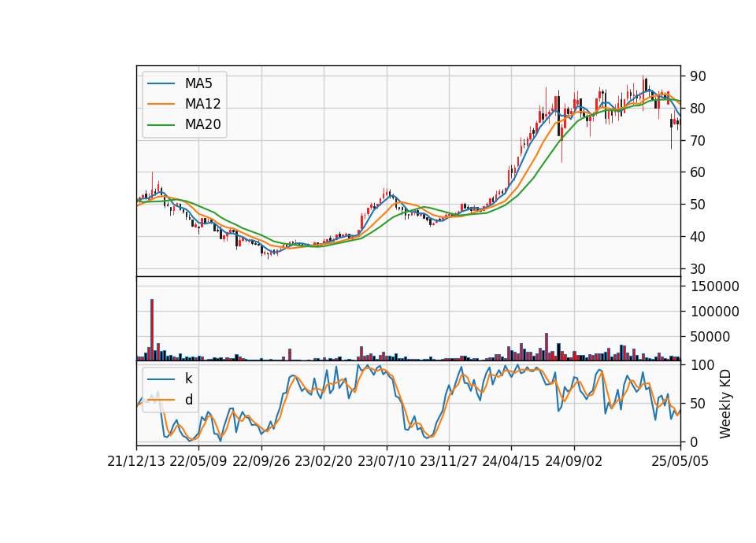Click the 21/12/13 date tick label

click(x=136, y=461)
